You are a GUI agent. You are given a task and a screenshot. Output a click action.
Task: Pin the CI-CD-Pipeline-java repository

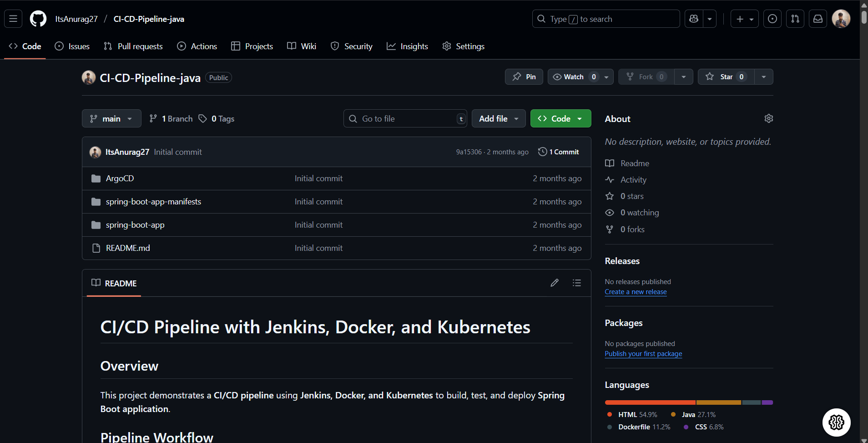coord(524,77)
